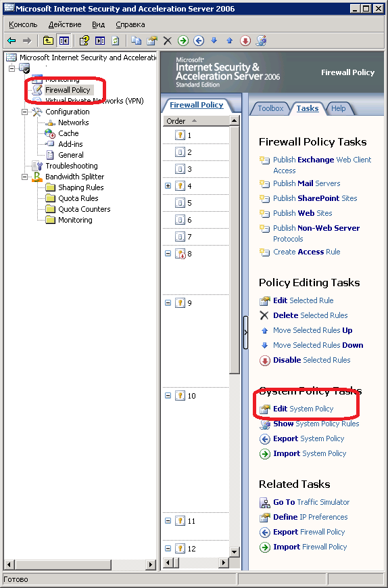
Task: Click the console tree horizontal scrollbar right arrow
Action: click(151, 564)
